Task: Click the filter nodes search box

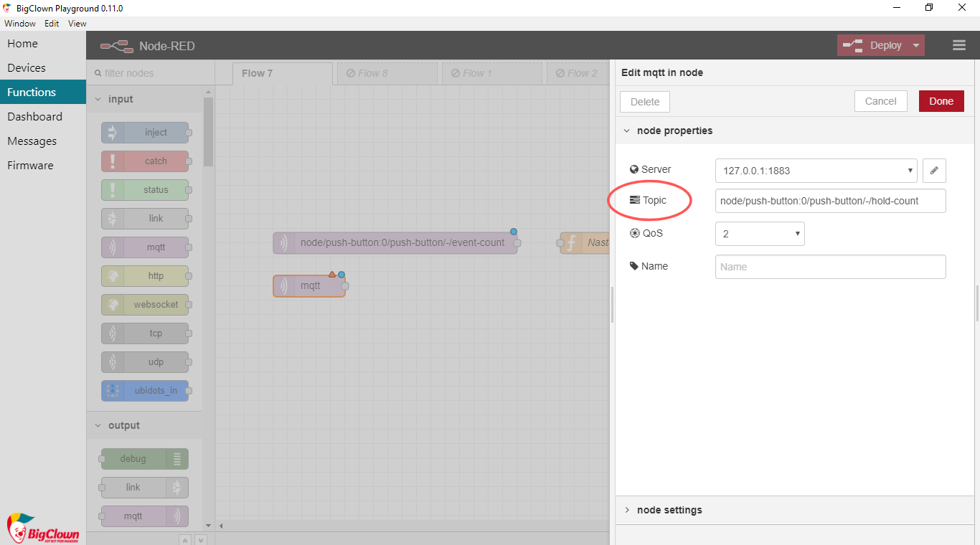Action: 151,73
